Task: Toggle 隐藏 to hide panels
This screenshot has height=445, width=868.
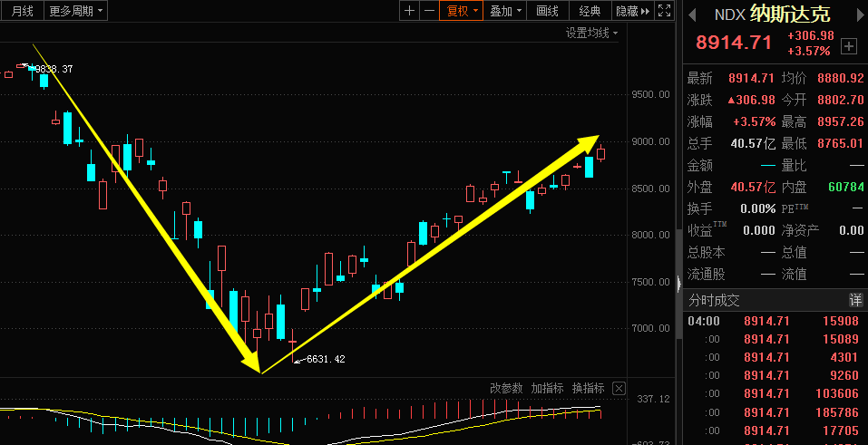Action: click(632, 11)
